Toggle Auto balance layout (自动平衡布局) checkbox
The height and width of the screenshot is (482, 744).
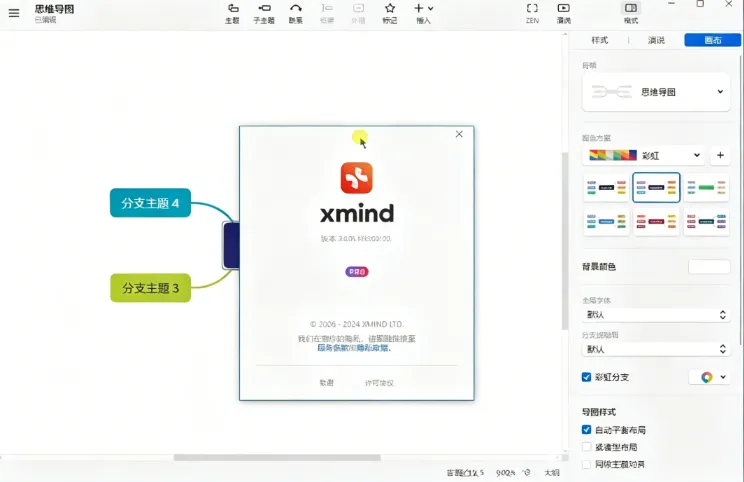tap(586, 430)
